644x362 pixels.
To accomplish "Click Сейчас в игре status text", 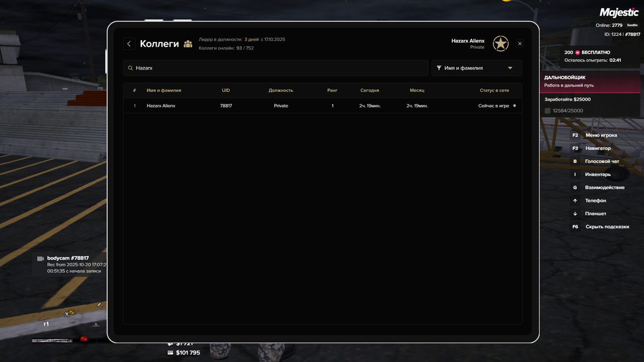I will [494, 106].
